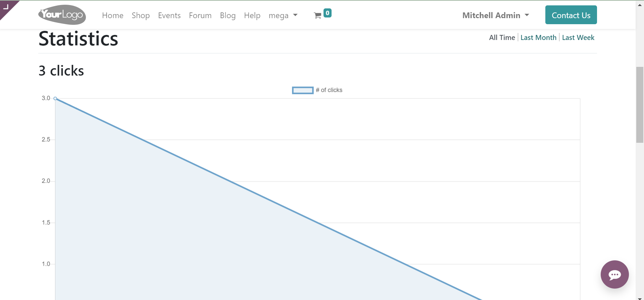Open the purple editor corner toggle
The image size is (644, 300).
[6, 7]
